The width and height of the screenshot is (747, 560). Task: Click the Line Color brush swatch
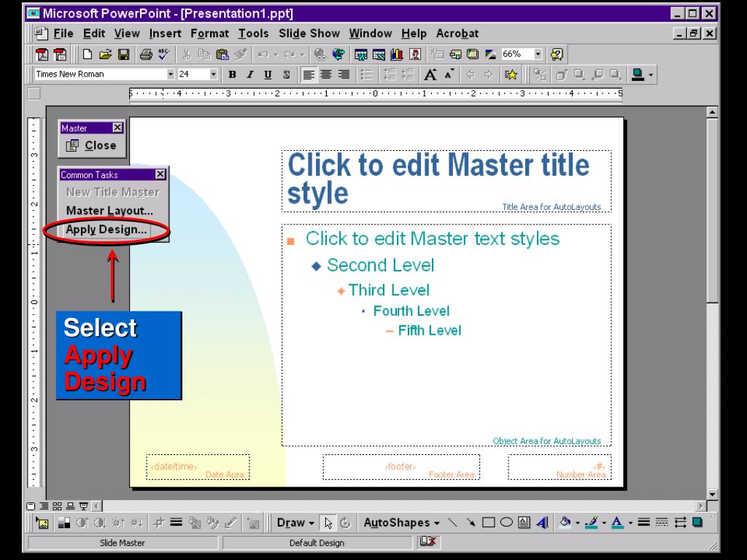click(592, 523)
